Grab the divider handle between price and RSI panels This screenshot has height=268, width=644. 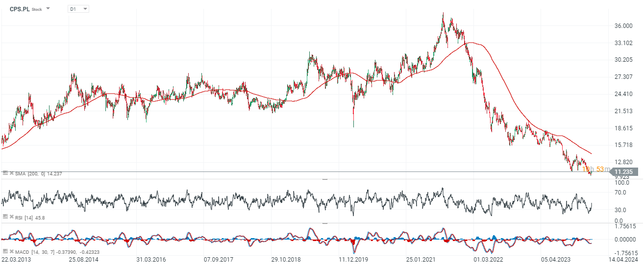324,180
